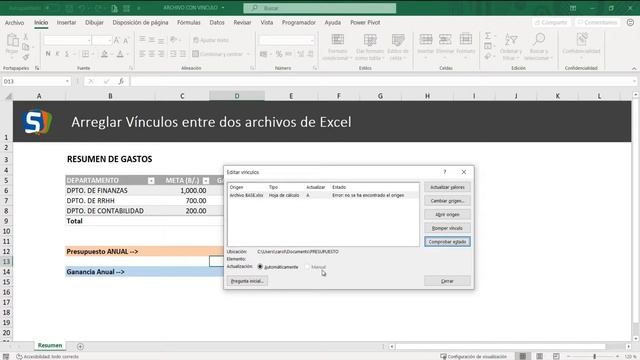640x360 pixels.
Task: Click the Decrease Font Size icon
Action: point(126,40)
